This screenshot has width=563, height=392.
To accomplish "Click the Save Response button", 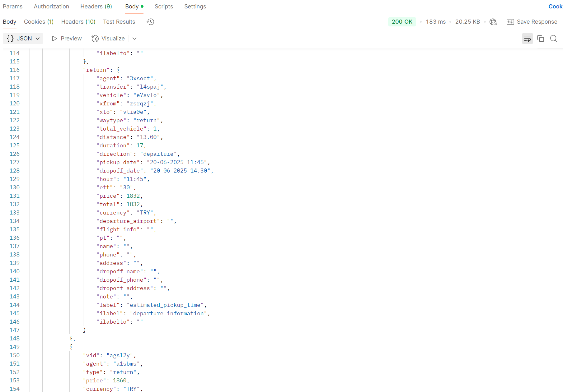I will (x=532, y=22).
